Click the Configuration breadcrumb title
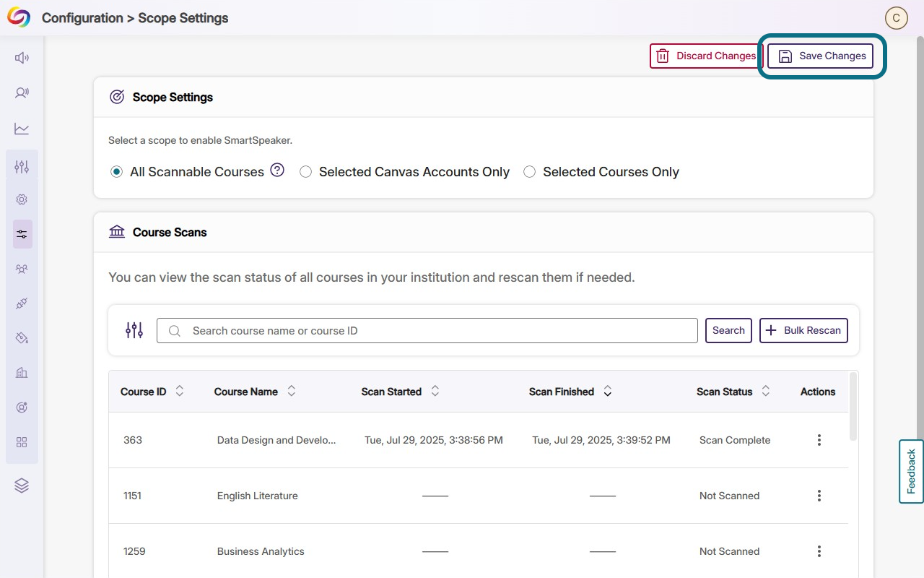This screenshot has width=924, height=578. 82,18
